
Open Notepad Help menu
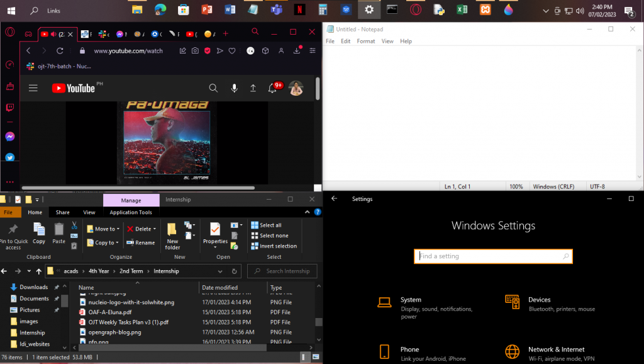[x=406, y=41]
